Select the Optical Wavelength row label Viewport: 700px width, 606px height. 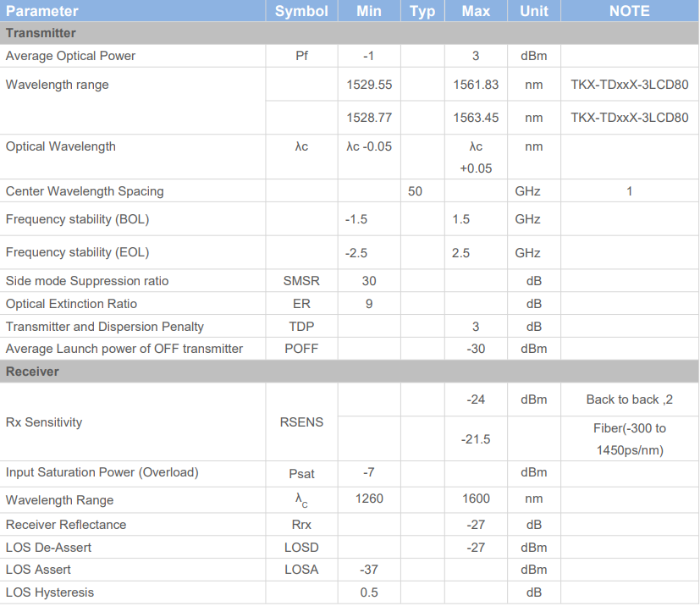61,146
